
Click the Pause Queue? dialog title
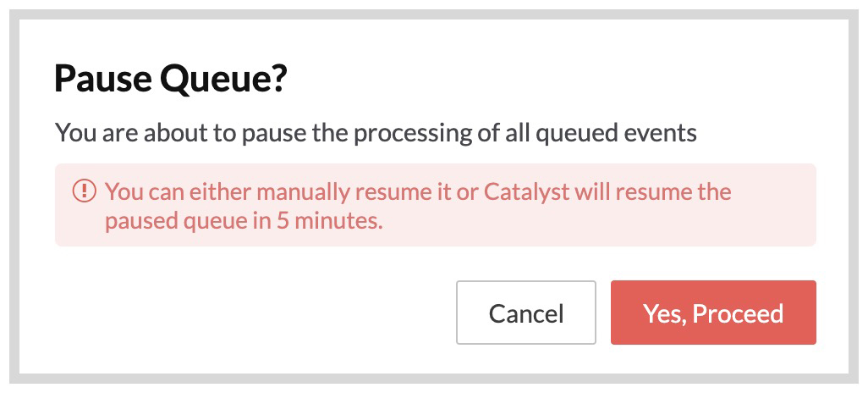click(171, 80)
